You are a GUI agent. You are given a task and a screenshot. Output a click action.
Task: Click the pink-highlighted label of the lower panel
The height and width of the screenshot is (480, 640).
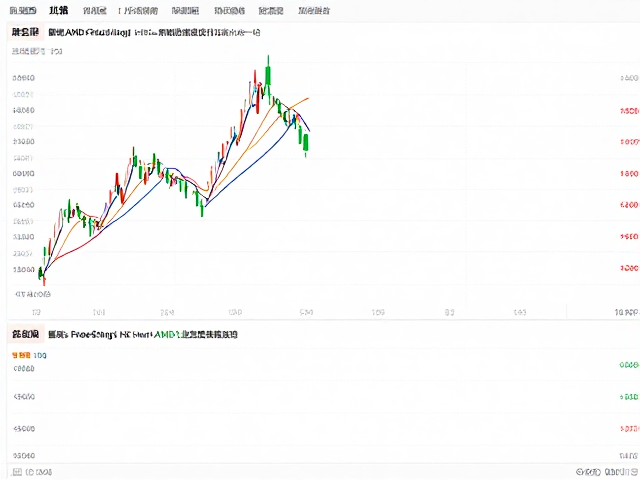25,334
